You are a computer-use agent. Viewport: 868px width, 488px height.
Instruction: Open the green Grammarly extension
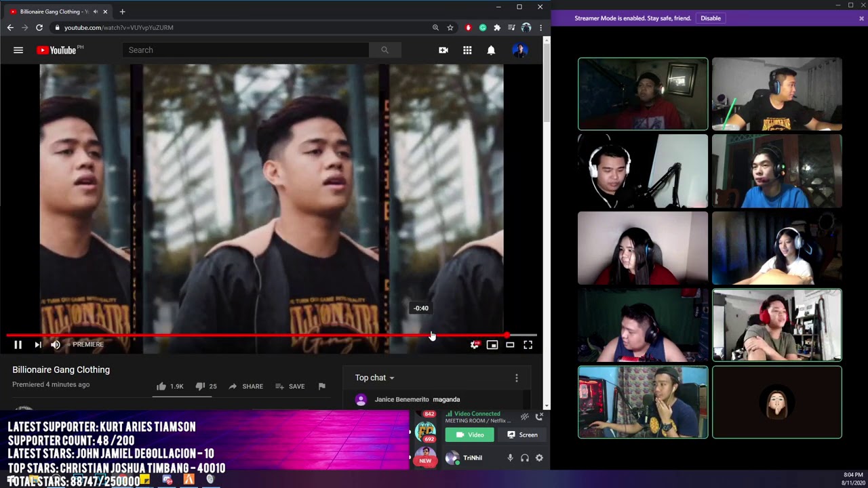click(483, 28)
